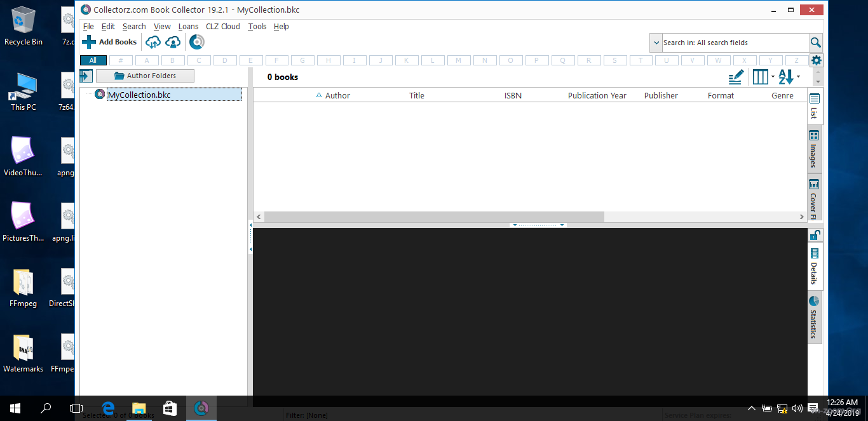
Task: Expand the search field selector dropdown
Action: pos(656,43)
